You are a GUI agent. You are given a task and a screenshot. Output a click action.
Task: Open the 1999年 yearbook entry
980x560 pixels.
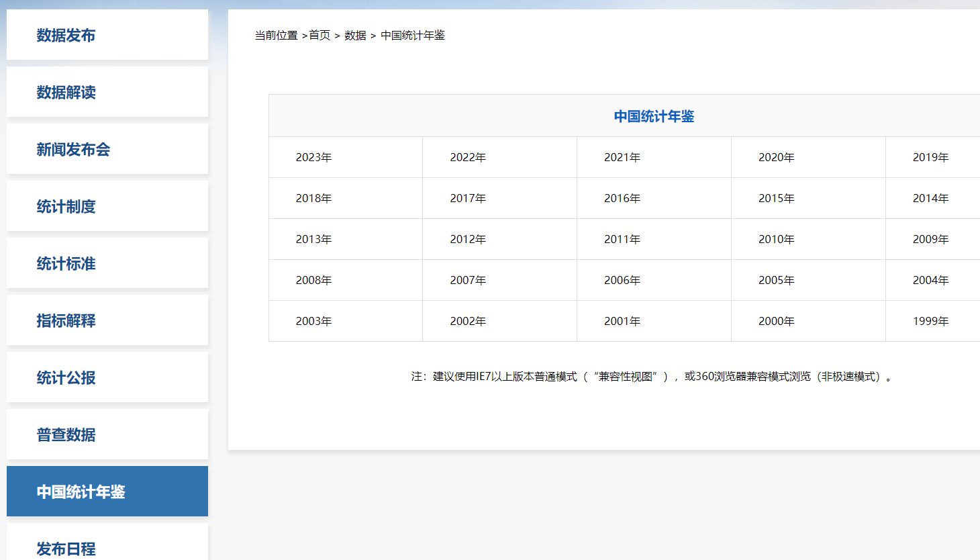pos(930,322)
